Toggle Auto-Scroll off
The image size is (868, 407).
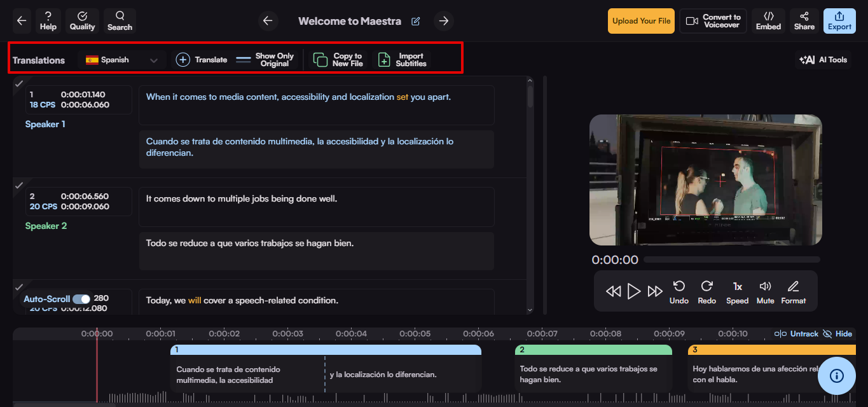point(82,298)
